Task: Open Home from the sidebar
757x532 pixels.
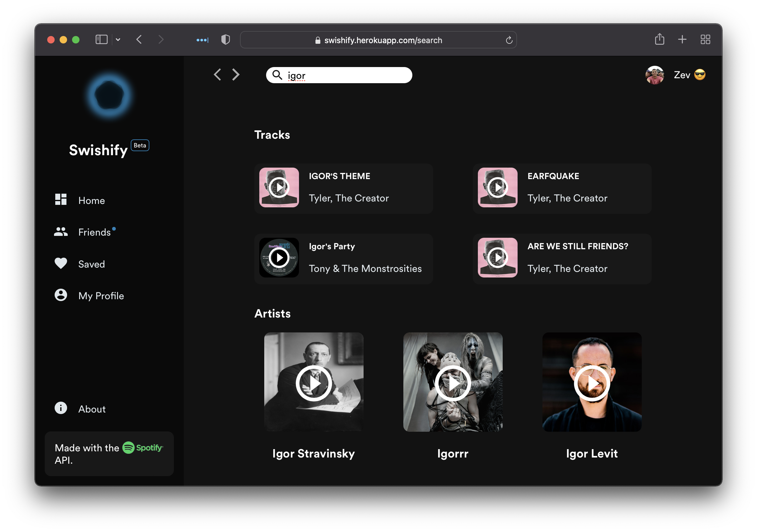Action: [60, 200]
